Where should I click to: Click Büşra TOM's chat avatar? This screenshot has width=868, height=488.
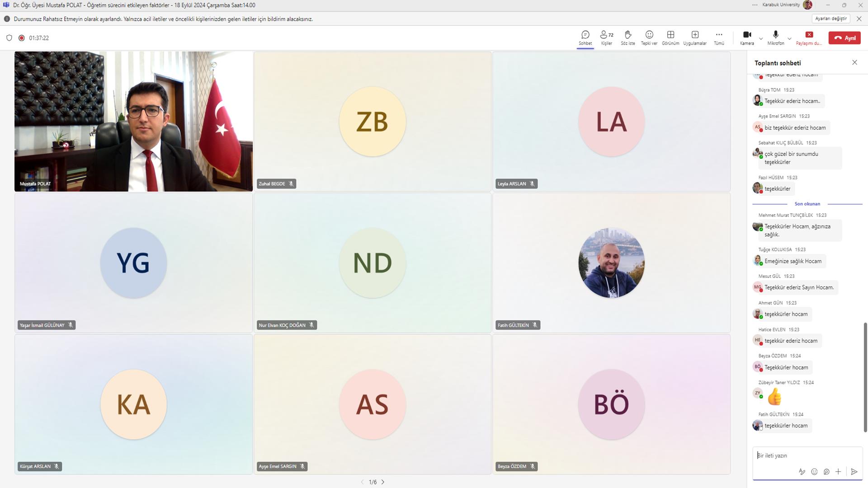[x=758, y=100]
